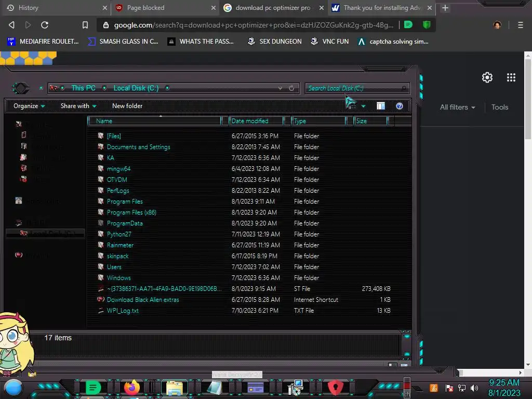Viewport: 532px width, 399px height.
Task: Select the WPI_Log.txt file
Action: [x=123, y=311]
